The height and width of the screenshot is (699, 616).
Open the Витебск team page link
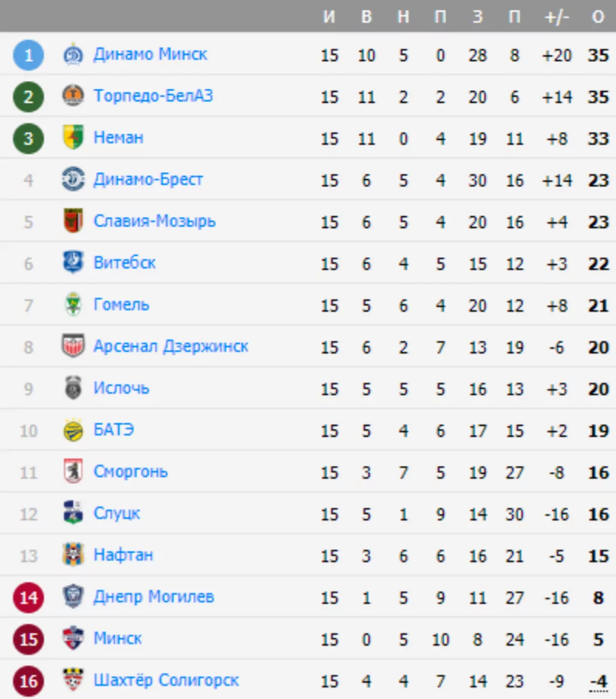click(125, 263)
